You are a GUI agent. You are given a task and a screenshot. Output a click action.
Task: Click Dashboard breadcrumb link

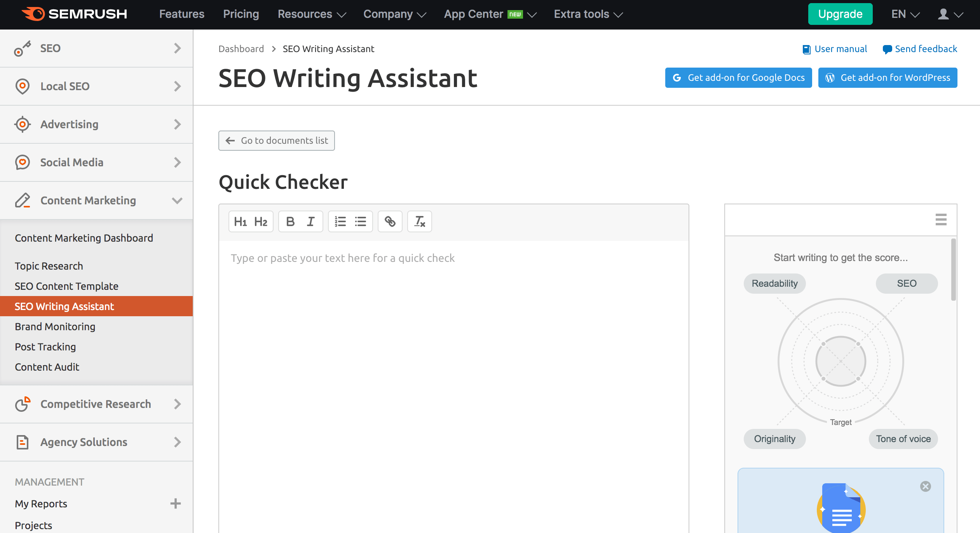pyautogui.click(x=241, y=49)
